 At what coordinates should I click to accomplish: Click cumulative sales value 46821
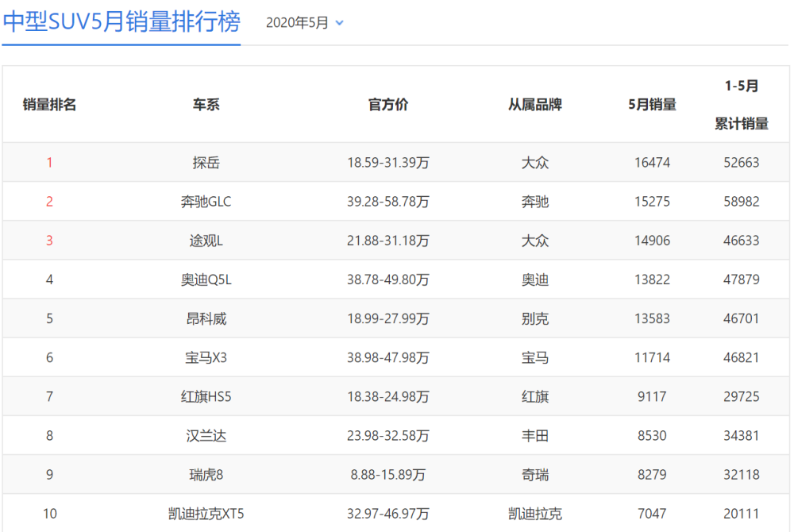[742, 357]
